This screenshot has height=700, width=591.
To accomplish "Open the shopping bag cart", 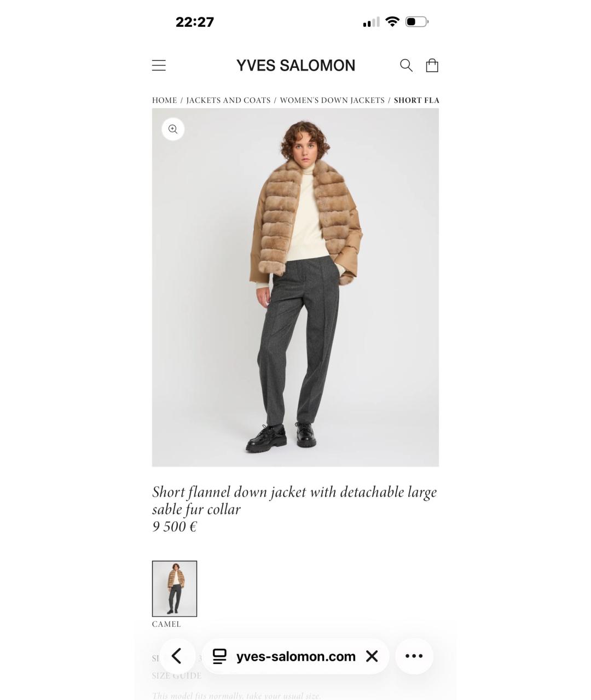I will pyautogui.click(x=432, y=66).
